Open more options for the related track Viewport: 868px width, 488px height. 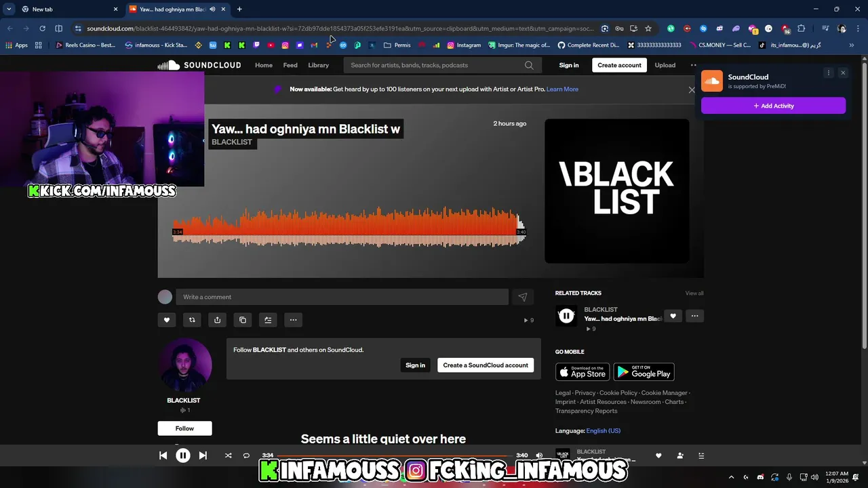pos(694,316)
